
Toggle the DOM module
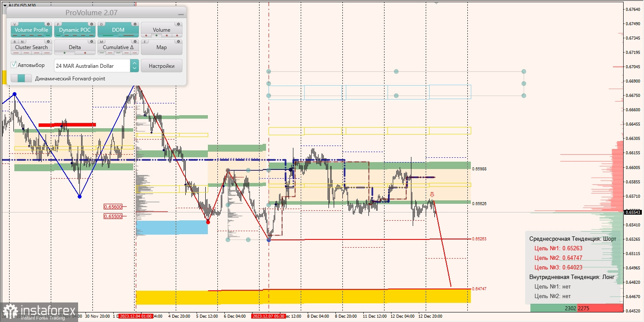coord(118,30)
